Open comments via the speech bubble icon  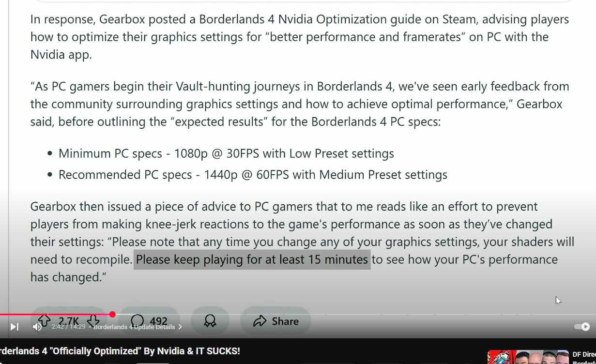click(x=138, y=321)
